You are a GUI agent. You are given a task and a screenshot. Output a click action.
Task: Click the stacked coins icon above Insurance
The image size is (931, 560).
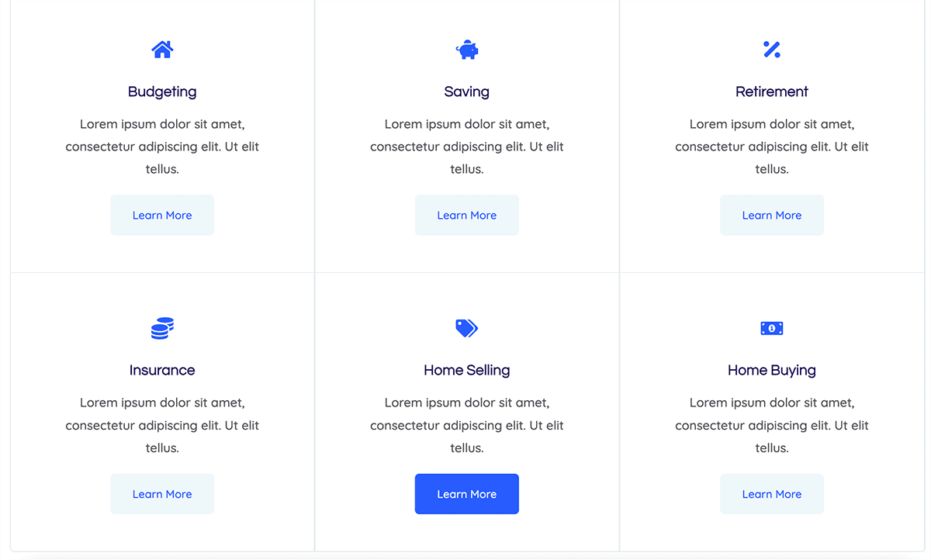(162, 328)
